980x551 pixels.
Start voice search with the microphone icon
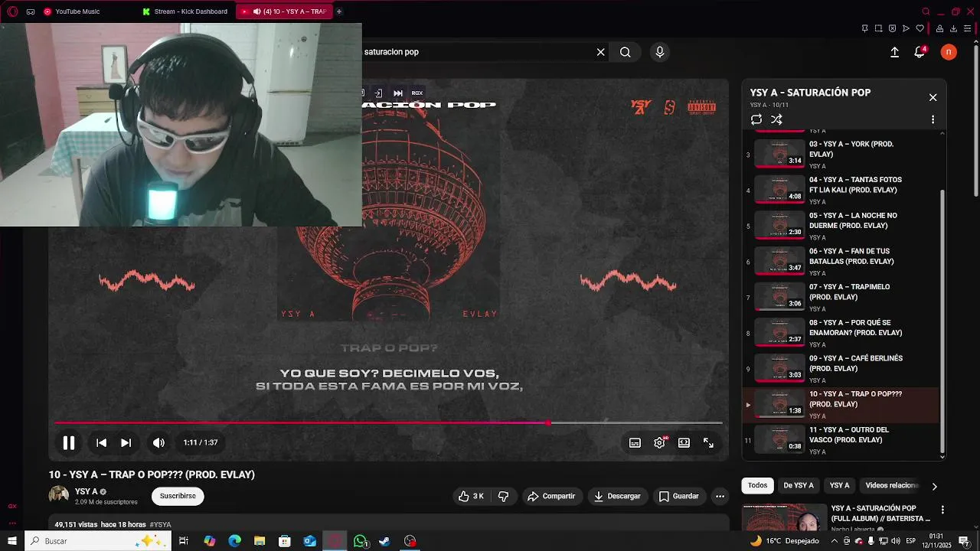pyautogui.click(x=660, y=52)
